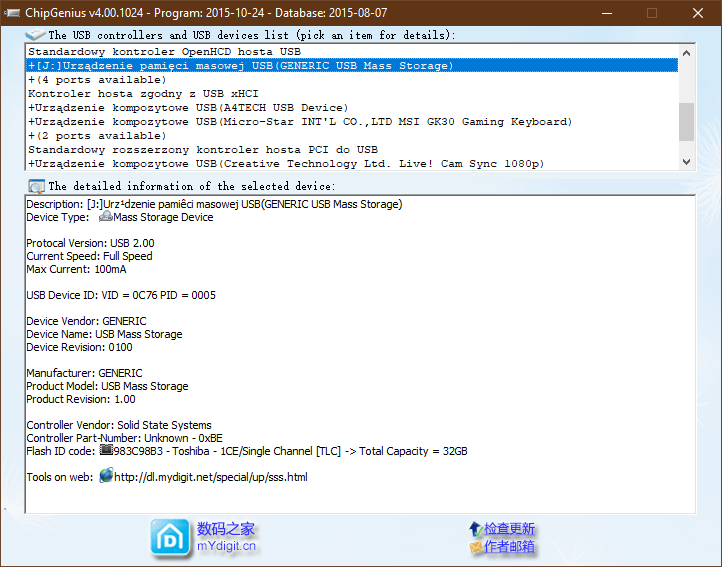Click the USB drive icon beside devices list heading
The image size is (722, 567).
click(x=35, y=35)
